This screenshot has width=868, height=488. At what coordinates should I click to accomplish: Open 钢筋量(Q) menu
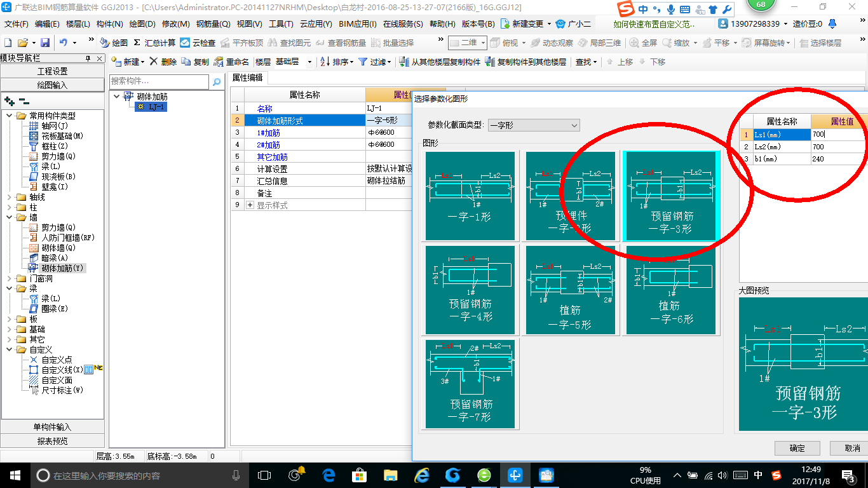click(x=213, y=24)
